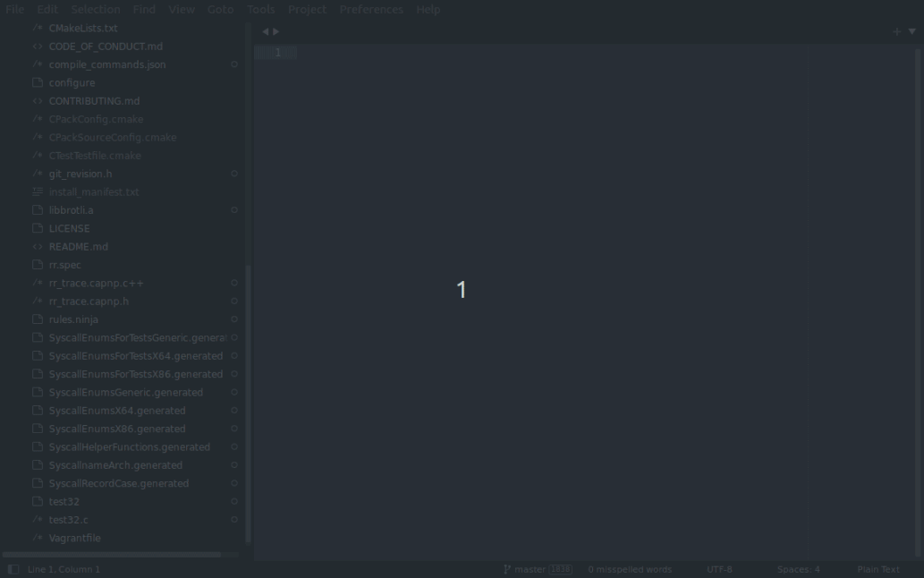
Task: Open the Plain Text syntax selector
Action: 877,569
